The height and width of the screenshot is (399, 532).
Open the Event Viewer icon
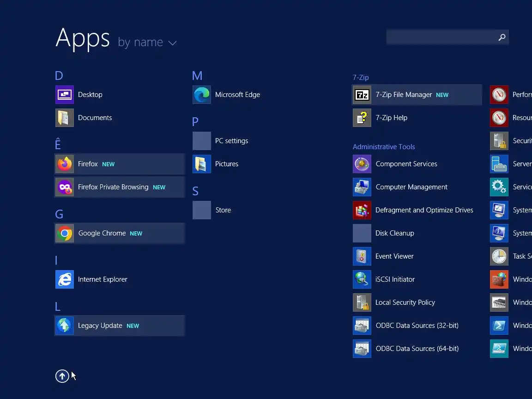[x=362, y=256]
